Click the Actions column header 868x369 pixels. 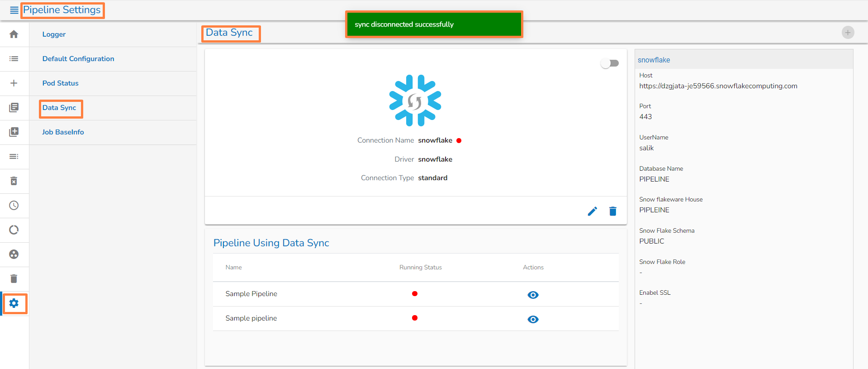point(533,268)
